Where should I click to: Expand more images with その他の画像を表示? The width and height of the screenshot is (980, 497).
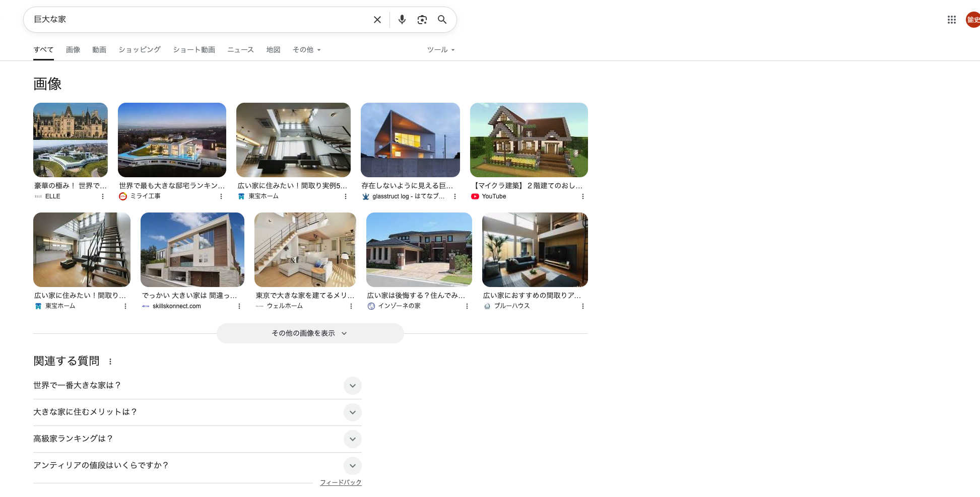click(x=310, y=333)
